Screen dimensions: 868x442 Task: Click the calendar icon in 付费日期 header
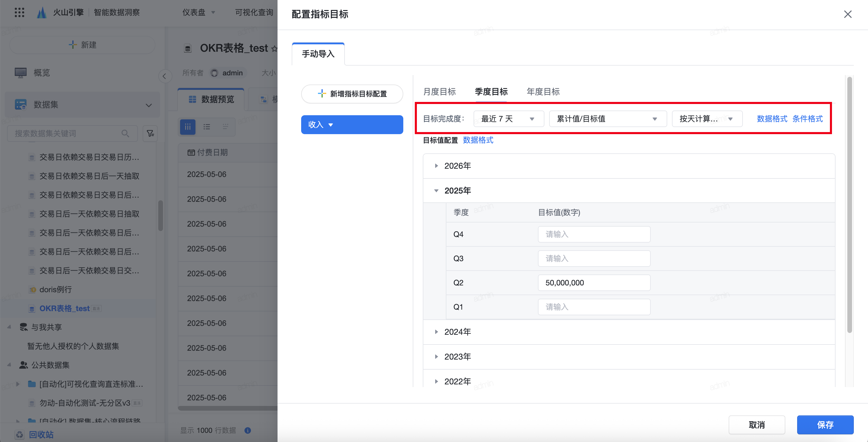pyautogui.click(x=191, y=152)
